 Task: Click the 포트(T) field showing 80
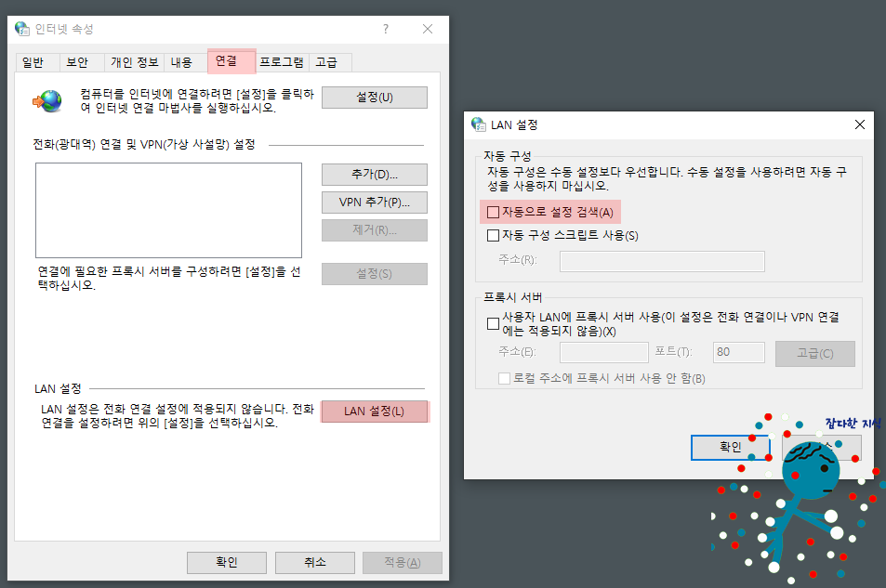(737, 352)
